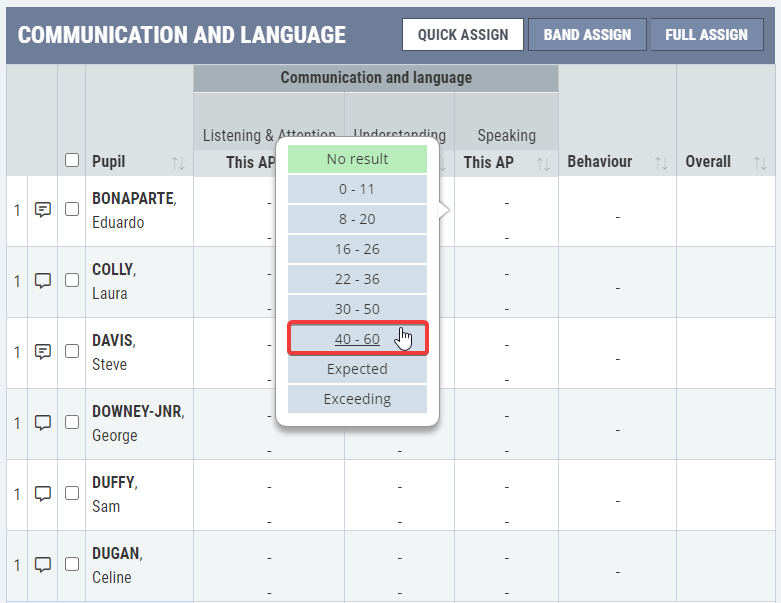Tick checkbox for Davis, Steve
Screen dimensions: 781x603
72,351
